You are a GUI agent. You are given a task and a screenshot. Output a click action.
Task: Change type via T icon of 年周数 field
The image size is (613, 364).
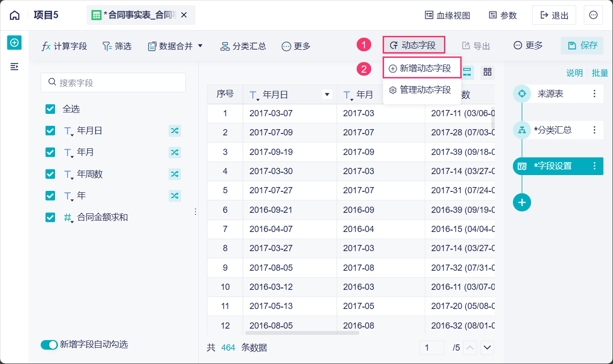[68, 175]
